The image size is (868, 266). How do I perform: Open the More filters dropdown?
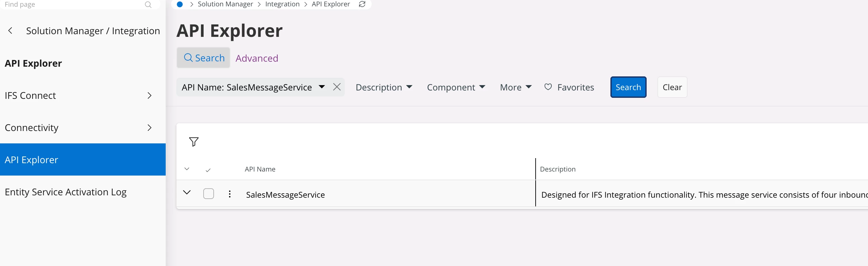click(516, 87)
